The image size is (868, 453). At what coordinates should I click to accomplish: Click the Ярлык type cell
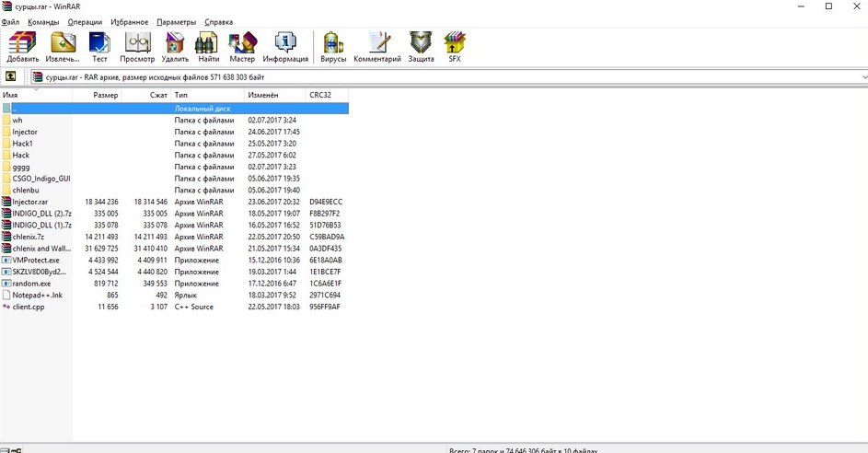[185, 295]
